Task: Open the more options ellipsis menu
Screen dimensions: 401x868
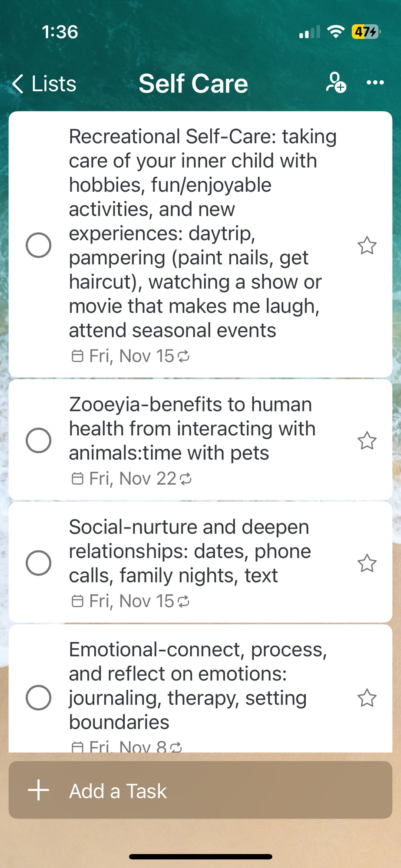Action: coord(375,82)
